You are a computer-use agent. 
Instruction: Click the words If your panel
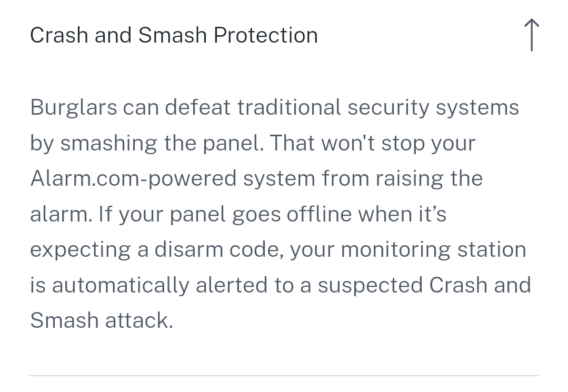pos(150,214)
